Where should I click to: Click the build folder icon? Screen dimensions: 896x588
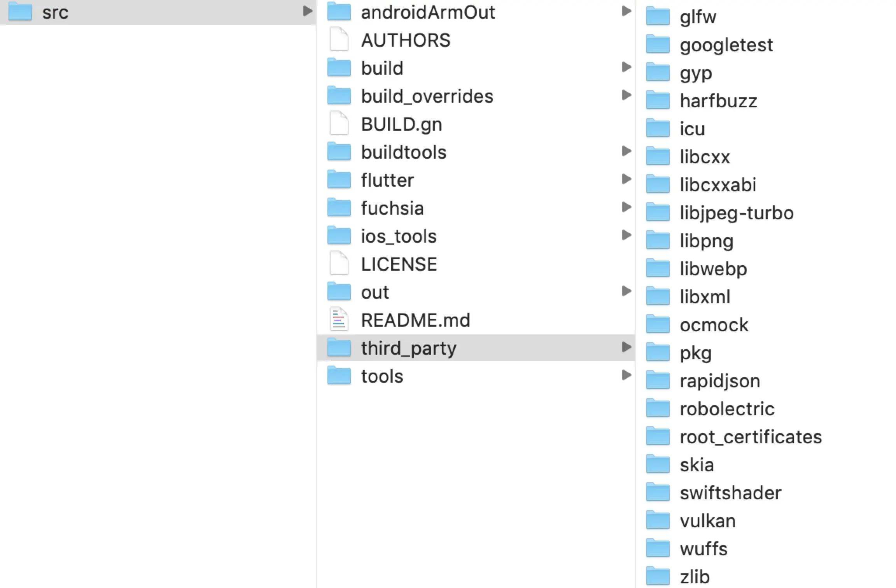tap(339, 67)
